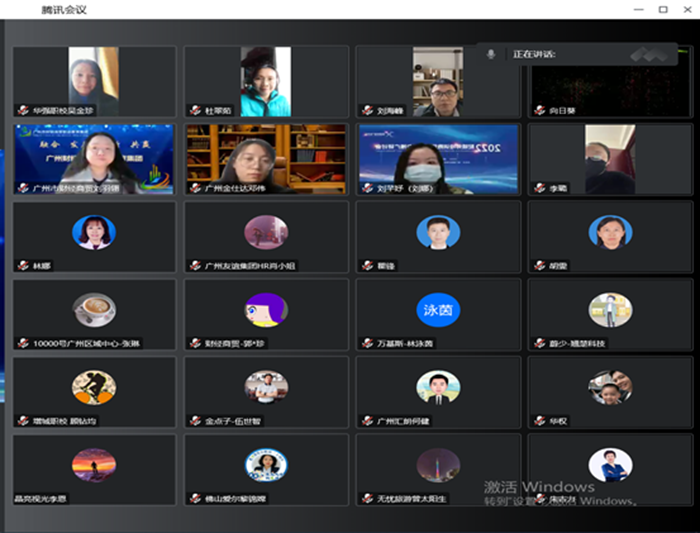Click the purple-haired cartoon avatar
The image size is (700, 533).
(x=266, y=310)
